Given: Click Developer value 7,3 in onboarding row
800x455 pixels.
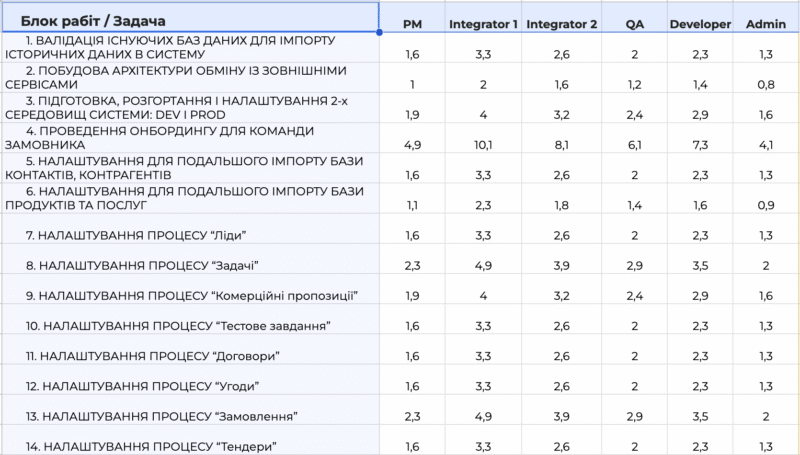Looking at the screenshot, I should click(x=700, y=145).
